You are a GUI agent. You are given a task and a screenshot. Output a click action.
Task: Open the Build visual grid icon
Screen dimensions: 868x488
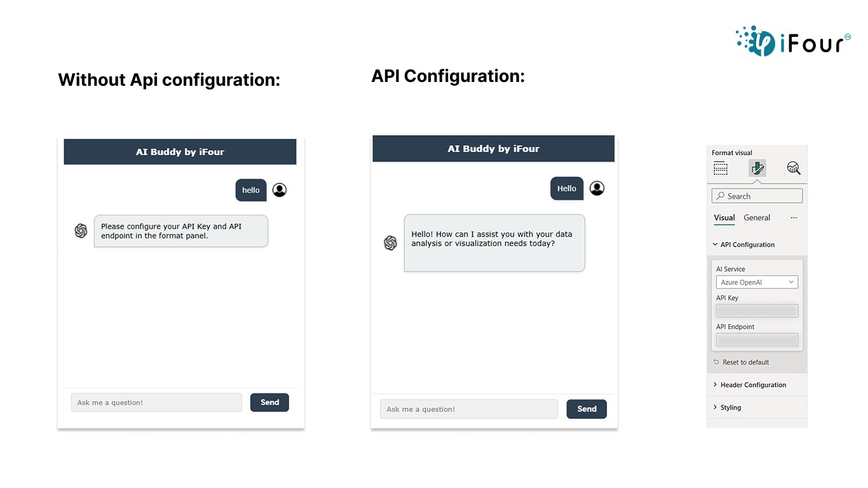point(720,168)
